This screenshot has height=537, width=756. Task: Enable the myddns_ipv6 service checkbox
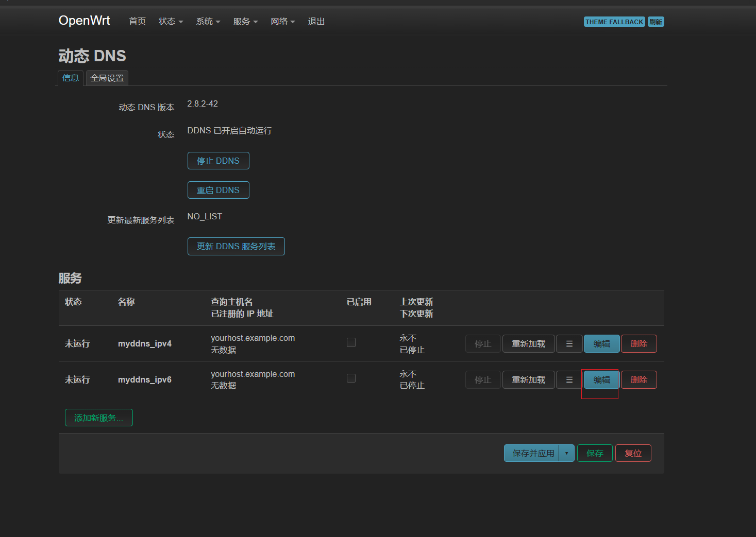(x=351, y=378)
